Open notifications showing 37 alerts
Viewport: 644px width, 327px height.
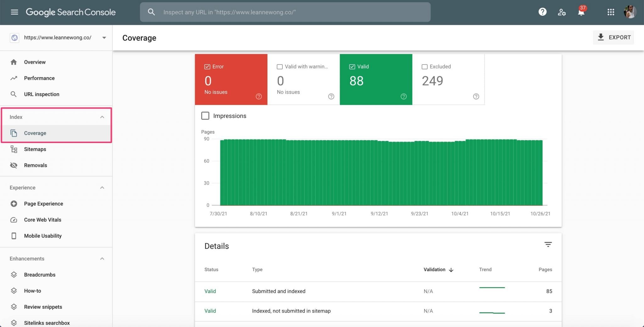[580, 13]
